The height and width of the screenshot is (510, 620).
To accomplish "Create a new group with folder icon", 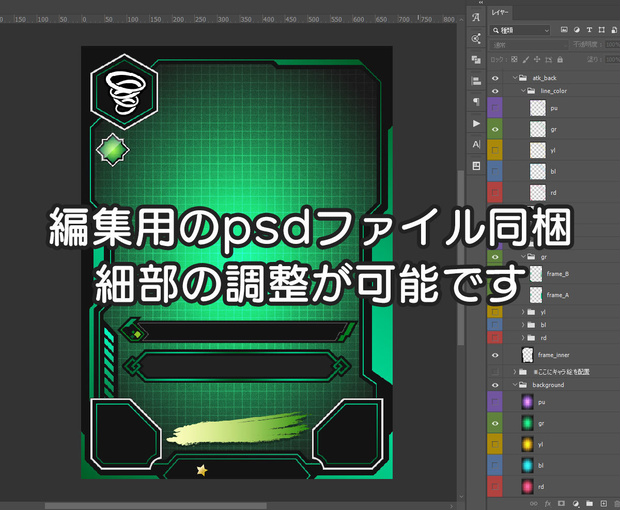I will tap(589, 503).
